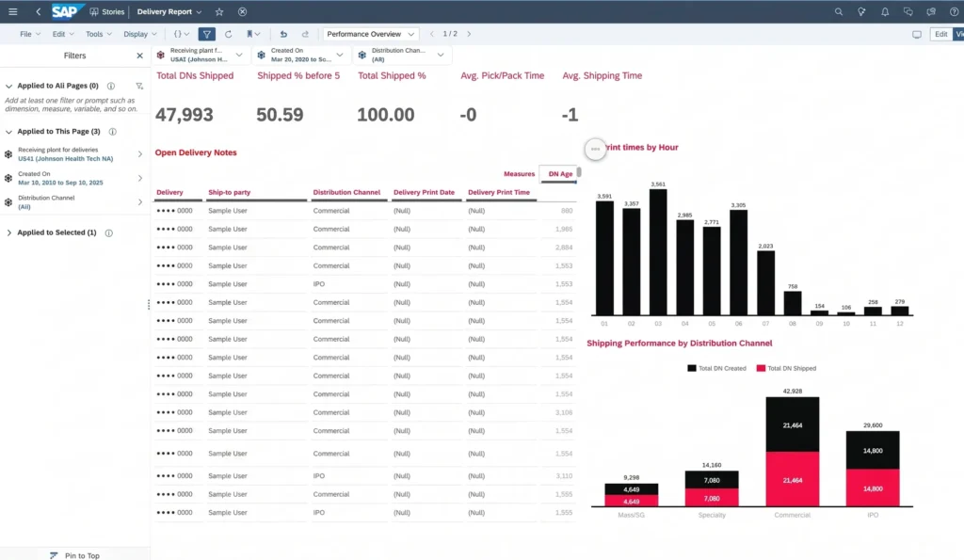Open the Performance Overview page selector
The width and height of the screenshot is (964, 560).
[370, 35]
